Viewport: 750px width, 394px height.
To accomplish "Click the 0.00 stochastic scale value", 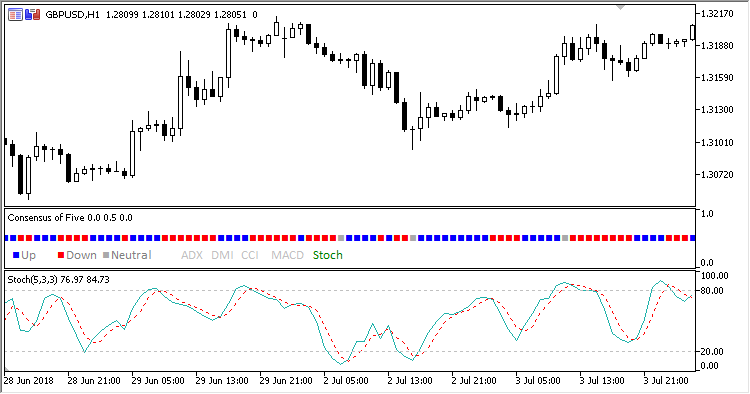I will coord(710,366).
